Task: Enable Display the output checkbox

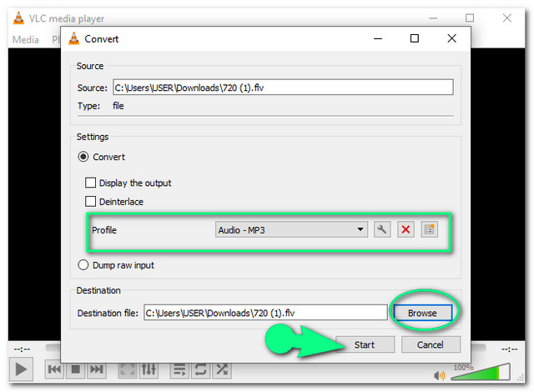Action: 91,183
